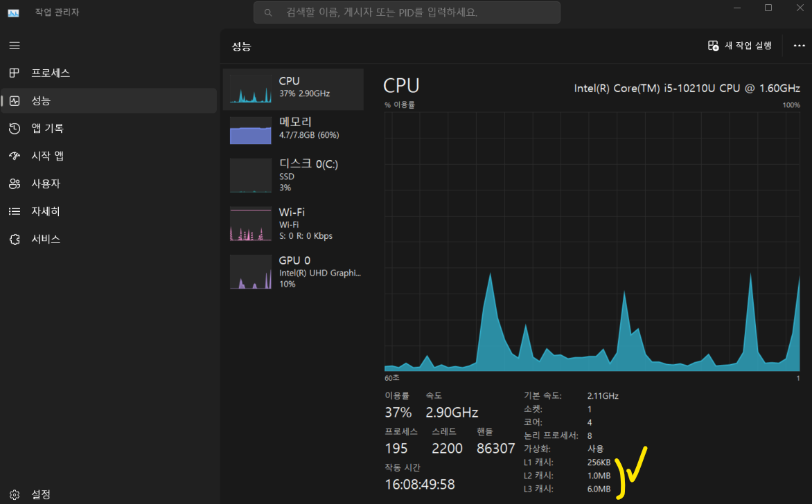Click the 소켓 value 1
This screenshot has width=812, height=504.
tap(590, 409)
